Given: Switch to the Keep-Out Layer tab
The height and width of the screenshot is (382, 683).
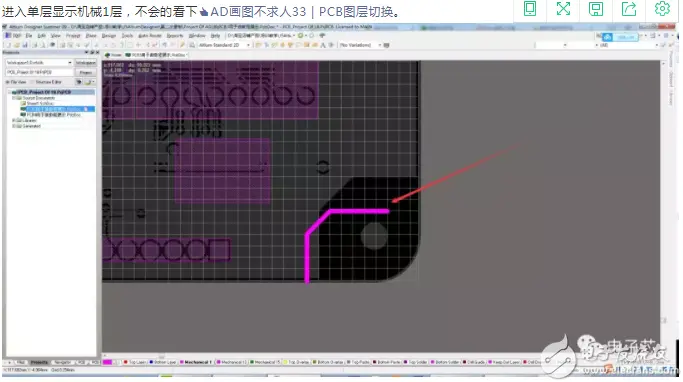Looking at the screenshot, I should [x=504, y=362].
